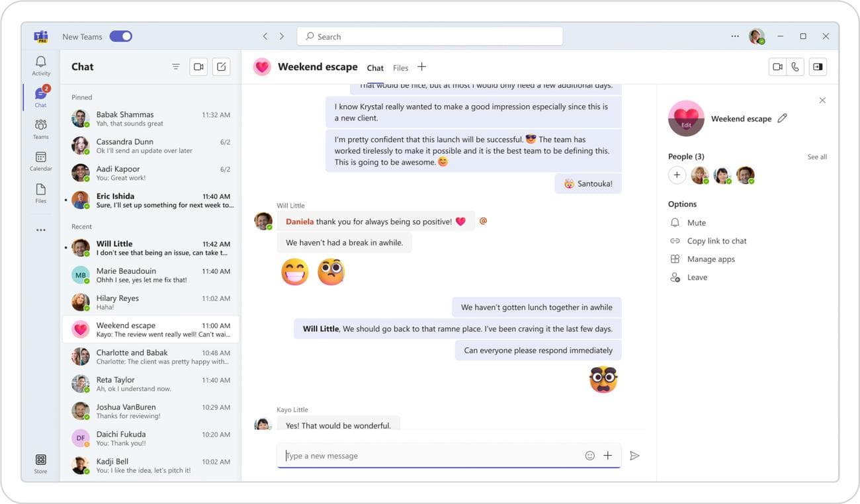Open Files from the left sidebar
This screenshot has width=860, height=504.
click(40, 191)
